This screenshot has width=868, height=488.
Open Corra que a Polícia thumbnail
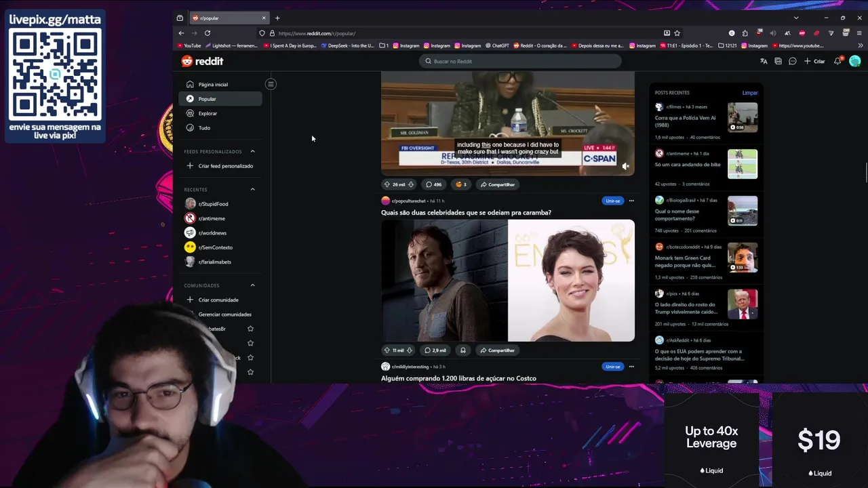coord(743,117)
